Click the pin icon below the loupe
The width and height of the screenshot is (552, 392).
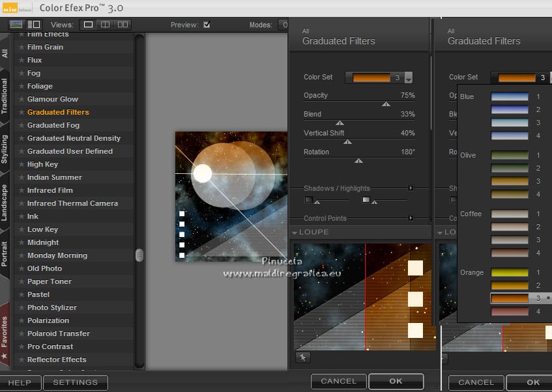click(302, 357)
